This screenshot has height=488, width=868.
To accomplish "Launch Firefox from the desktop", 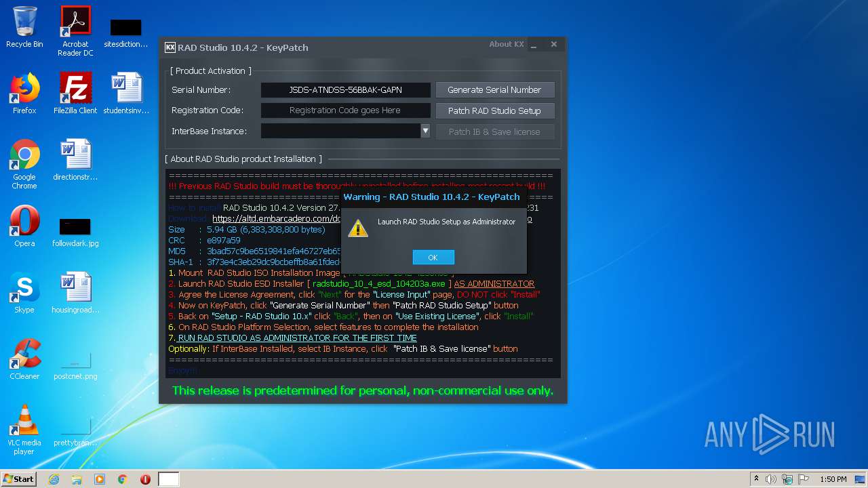I will [x=24, y=94].
